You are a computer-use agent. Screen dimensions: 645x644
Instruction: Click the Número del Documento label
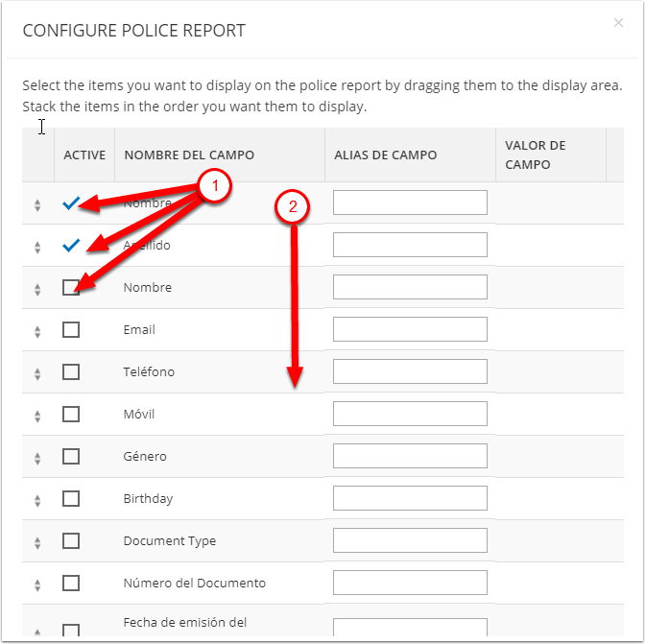point(195,584)
